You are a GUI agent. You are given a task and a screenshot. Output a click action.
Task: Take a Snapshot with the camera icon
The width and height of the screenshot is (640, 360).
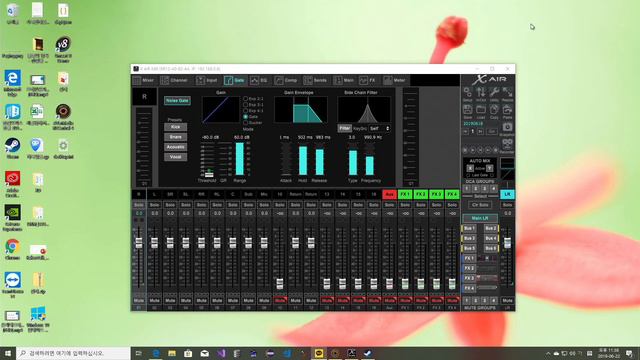[x=507, y=129]
